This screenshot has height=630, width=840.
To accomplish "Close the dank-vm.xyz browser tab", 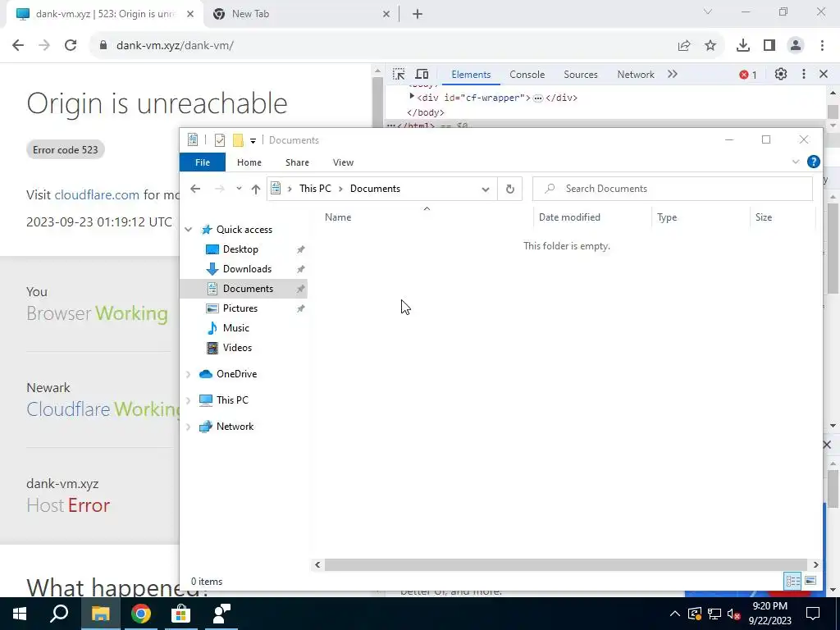I will coord(190,14).
